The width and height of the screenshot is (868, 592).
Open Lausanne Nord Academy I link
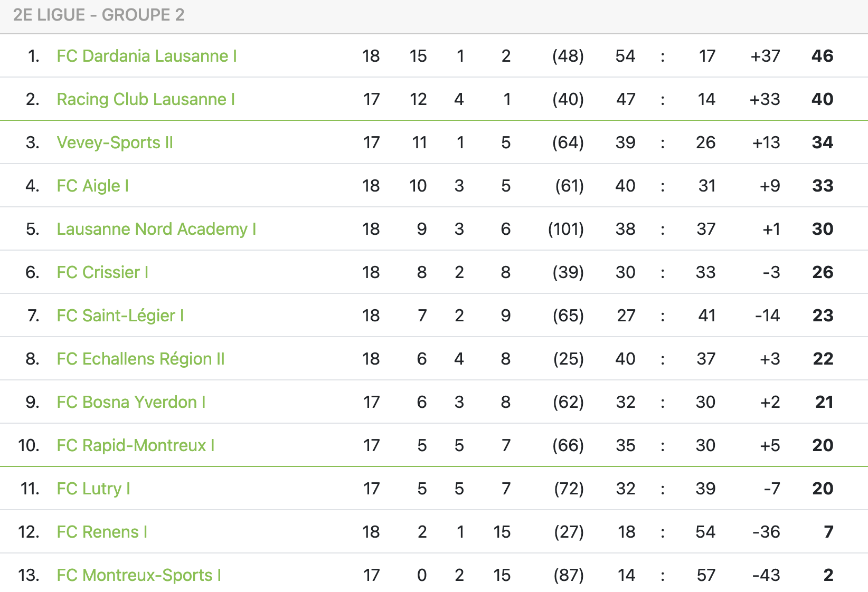156,229
